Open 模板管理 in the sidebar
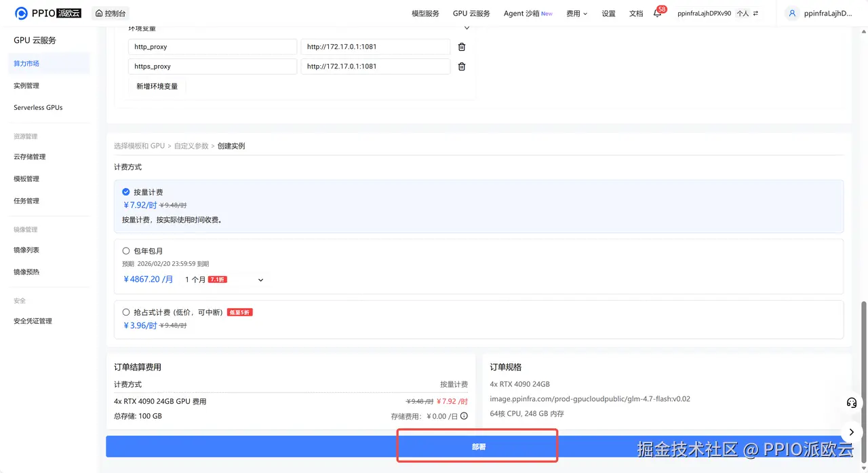 [26, 178]
